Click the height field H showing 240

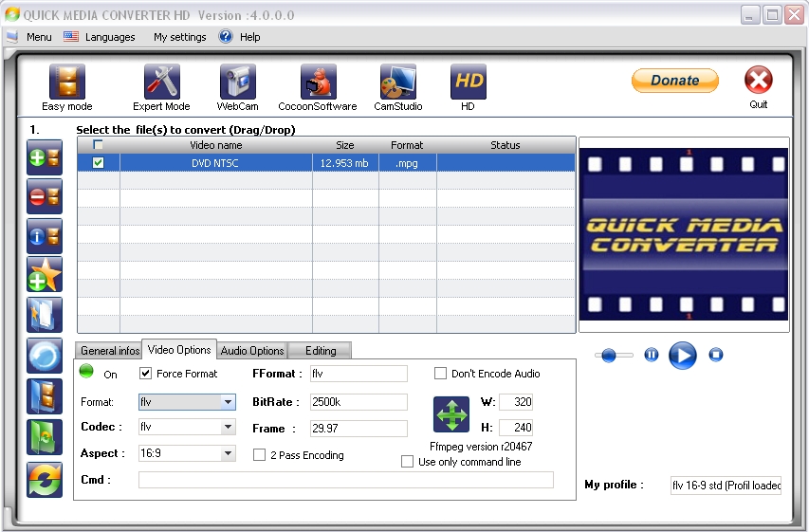tap(516, 428)
